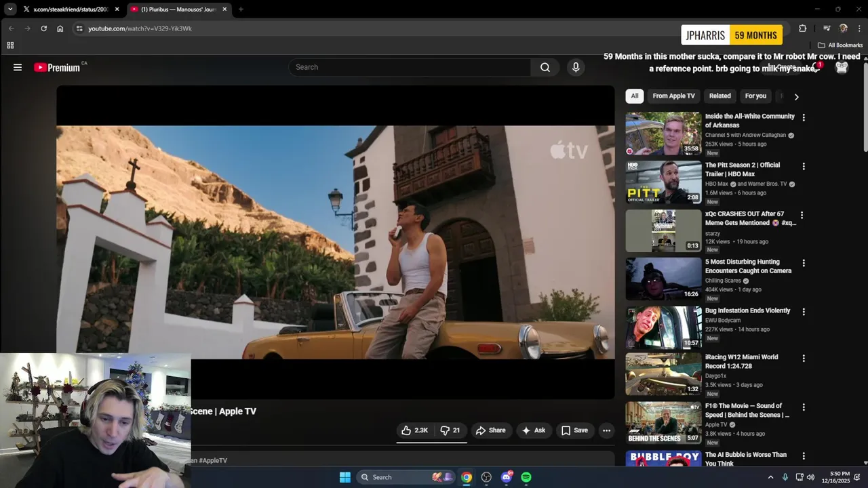Close the Pluribus YouTube tab
This screenshot has height=488, width=868.
pyautogui.click(x=224, y=9)
